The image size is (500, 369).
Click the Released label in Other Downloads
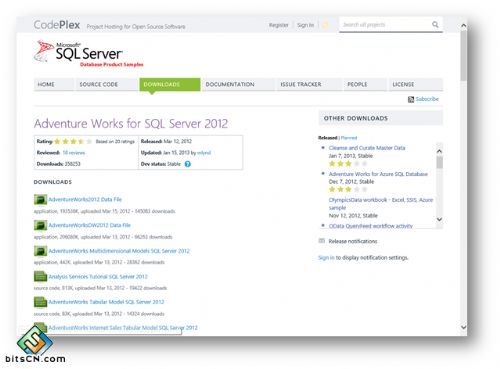328,138
